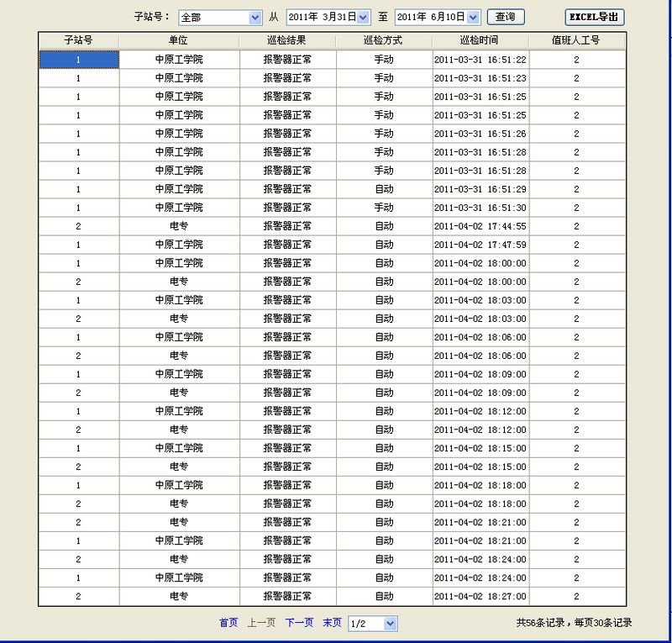Click 电专 in the 17:44:55 row
Image resolution: width=672 pixels, height=643 pixels.
click(179, 226)
